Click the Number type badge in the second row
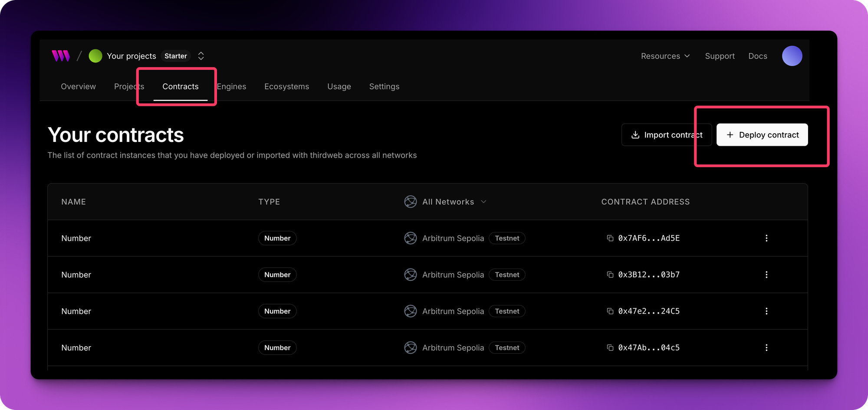Screen dimensions: 868x410 click(x=277, y=274)
